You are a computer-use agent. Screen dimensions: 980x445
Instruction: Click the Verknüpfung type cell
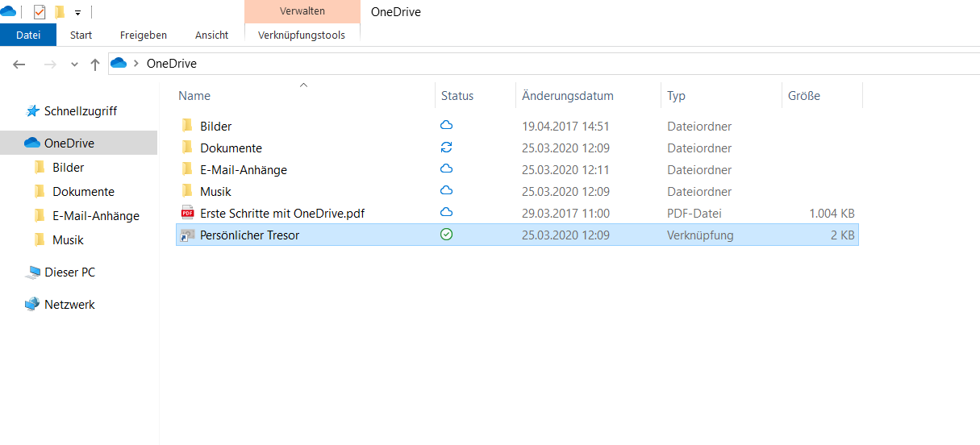coord(700,235)
